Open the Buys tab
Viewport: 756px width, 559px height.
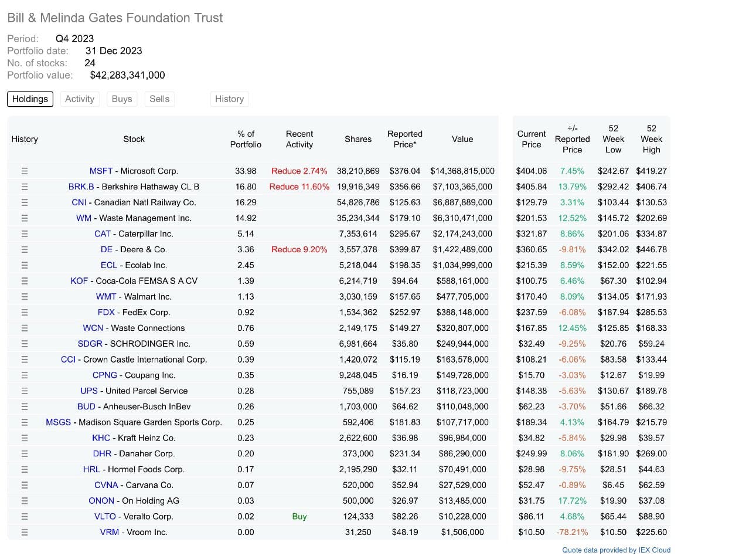[122, 99]
